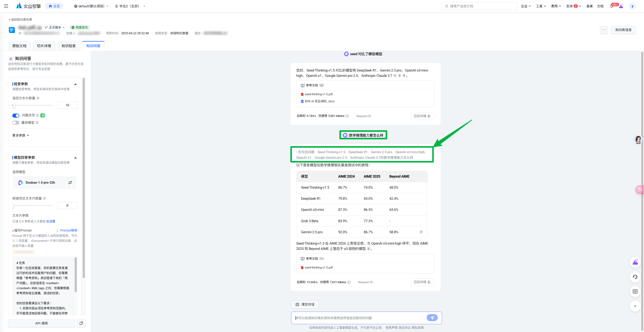This screenshot has width=644, height=332.
Task: Click the search products or docs field
Action: pos(479,6)
